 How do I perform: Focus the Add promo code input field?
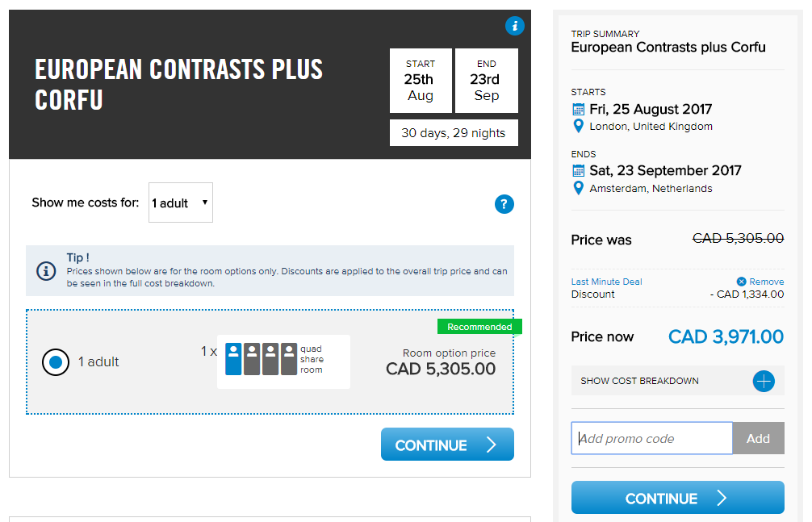(x=651, y=438)
